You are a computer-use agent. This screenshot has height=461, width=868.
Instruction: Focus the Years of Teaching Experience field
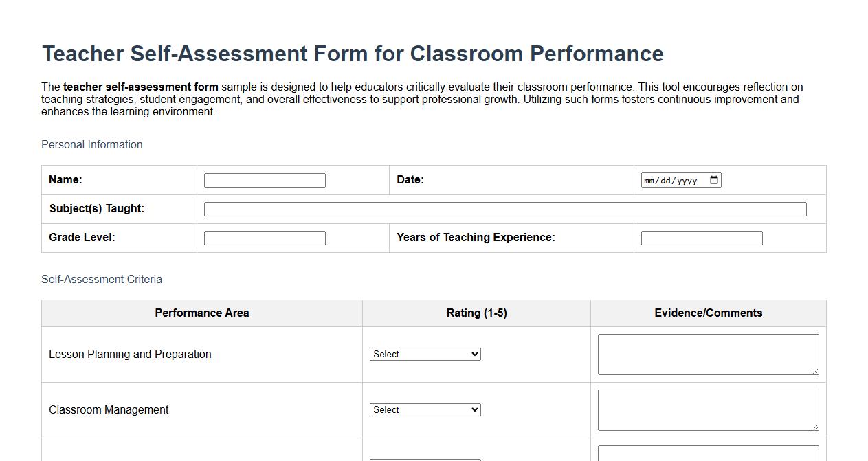click(x=701, y=237)
